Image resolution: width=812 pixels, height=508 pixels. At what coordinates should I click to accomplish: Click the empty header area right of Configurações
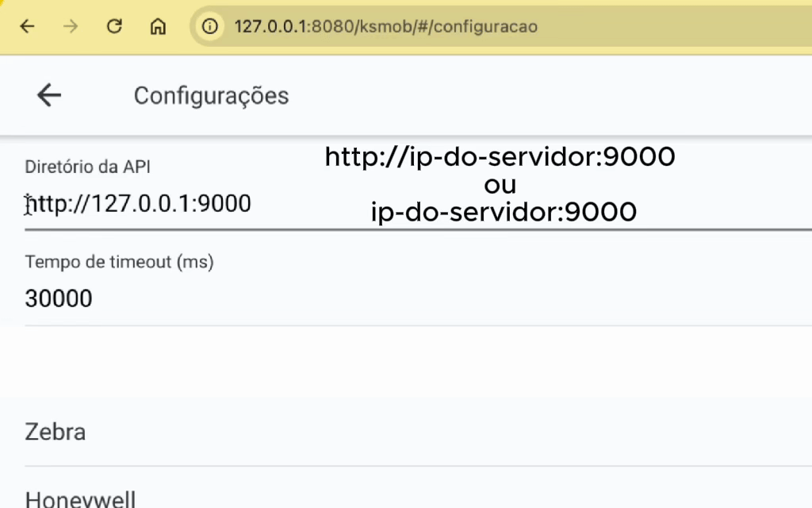(x=555, y=95)
